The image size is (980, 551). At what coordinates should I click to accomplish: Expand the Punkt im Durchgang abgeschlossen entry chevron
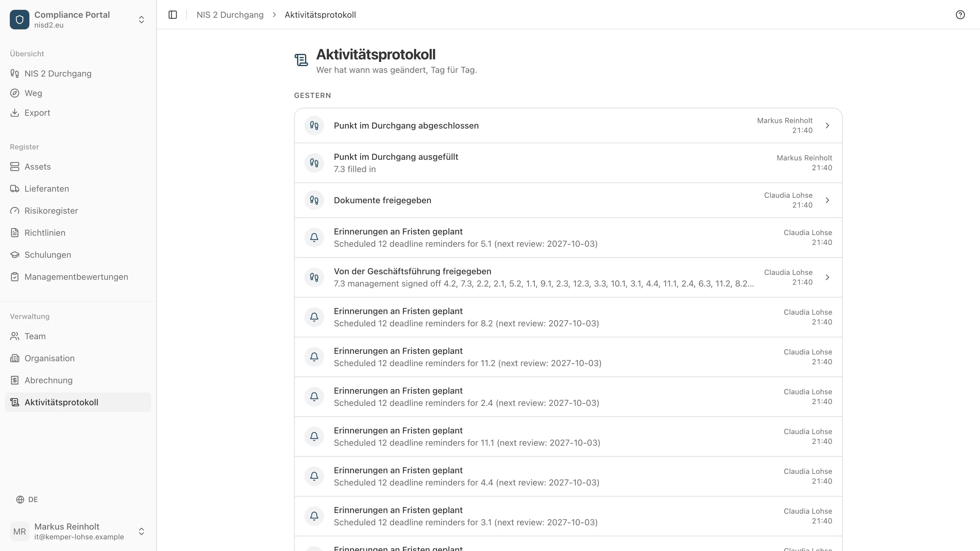[827, 126]
